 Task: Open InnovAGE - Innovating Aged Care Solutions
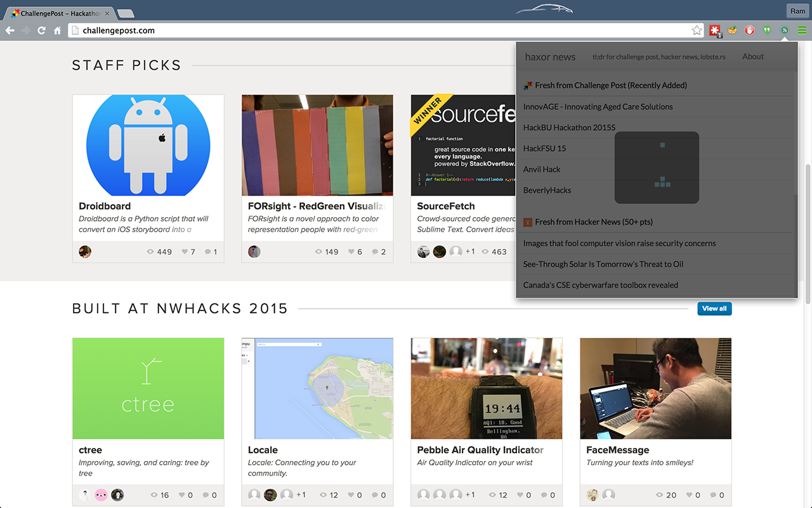(598, 107)
